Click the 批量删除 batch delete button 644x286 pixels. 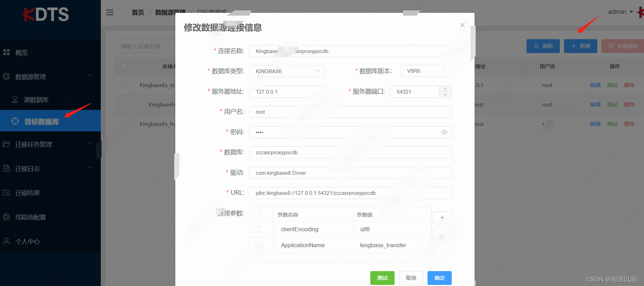(x=623, y=46)
